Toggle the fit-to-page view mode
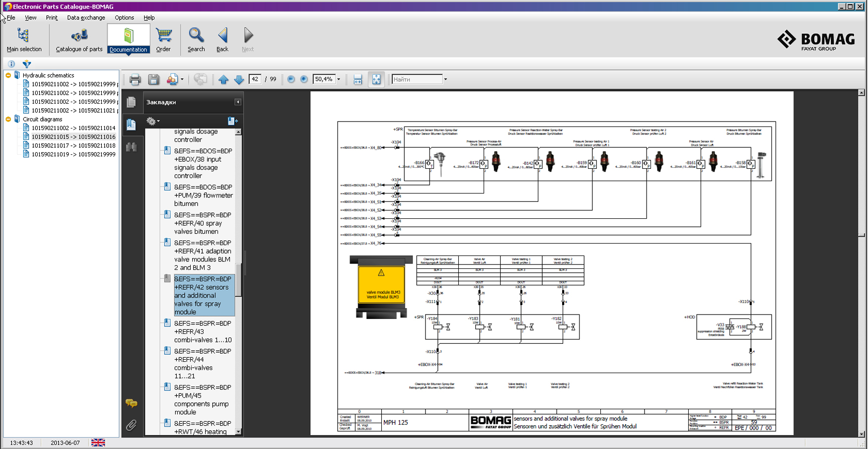The height and width of the screenshot is (449, 868). [x=376, y=79]
